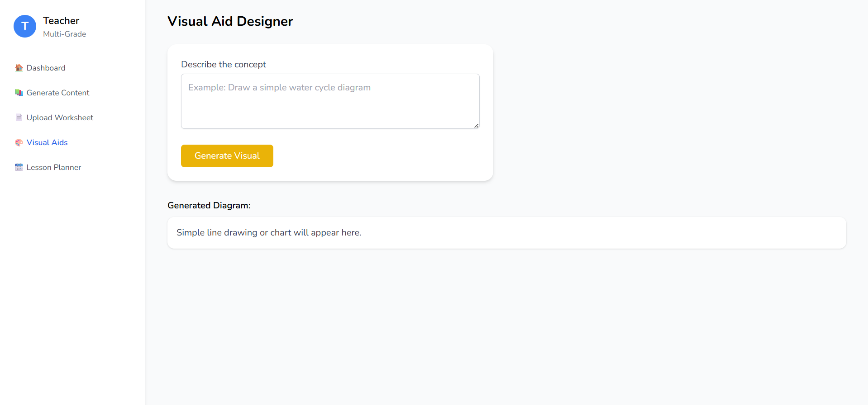Click the textarea resize handle
Image resolution: width=868 pixels, height=405 pixels.
pos(477,126)
